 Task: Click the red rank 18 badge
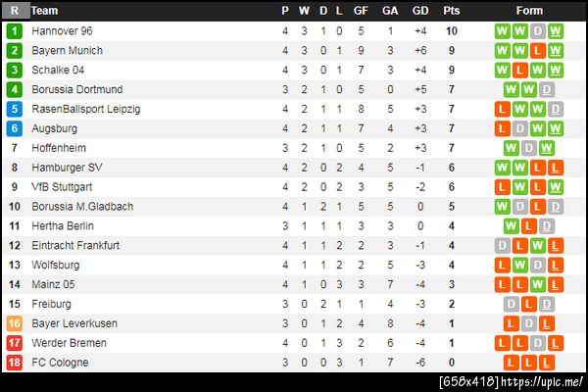(15, 363)
